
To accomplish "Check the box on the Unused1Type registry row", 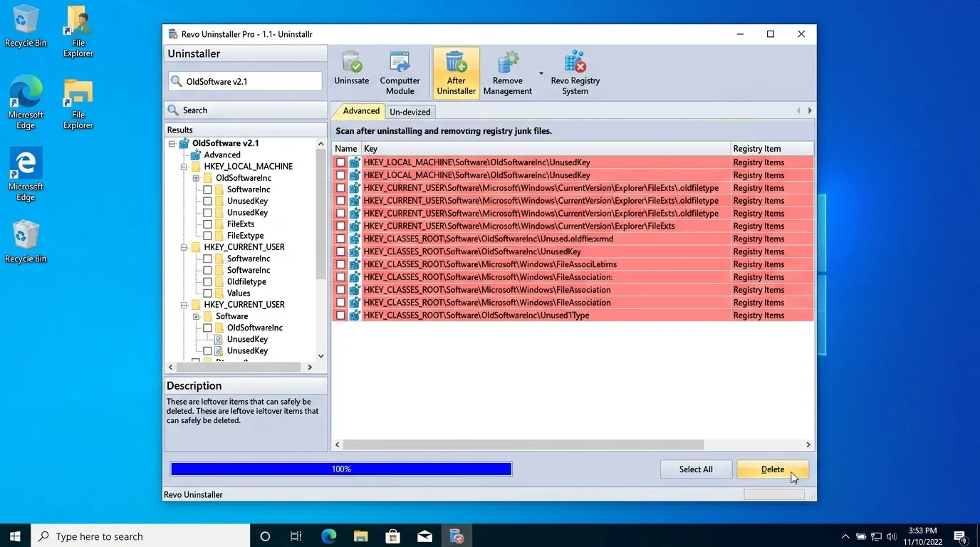I will tap(340, 316).
